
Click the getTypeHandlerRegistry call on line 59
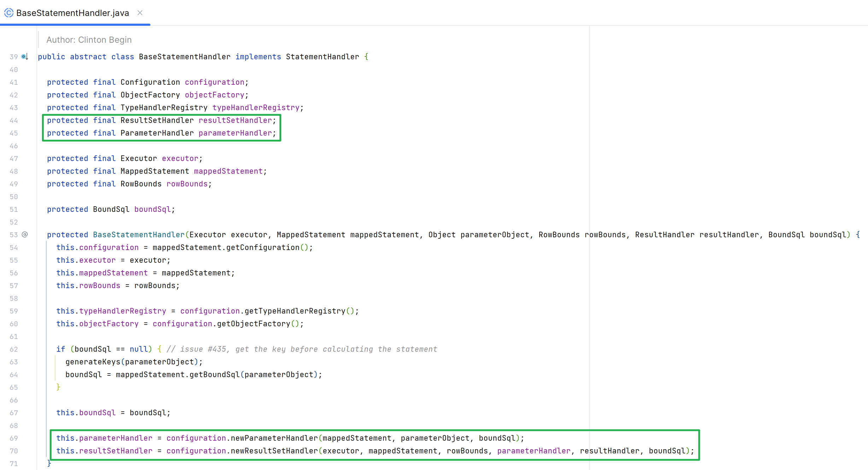click(295, 311)
